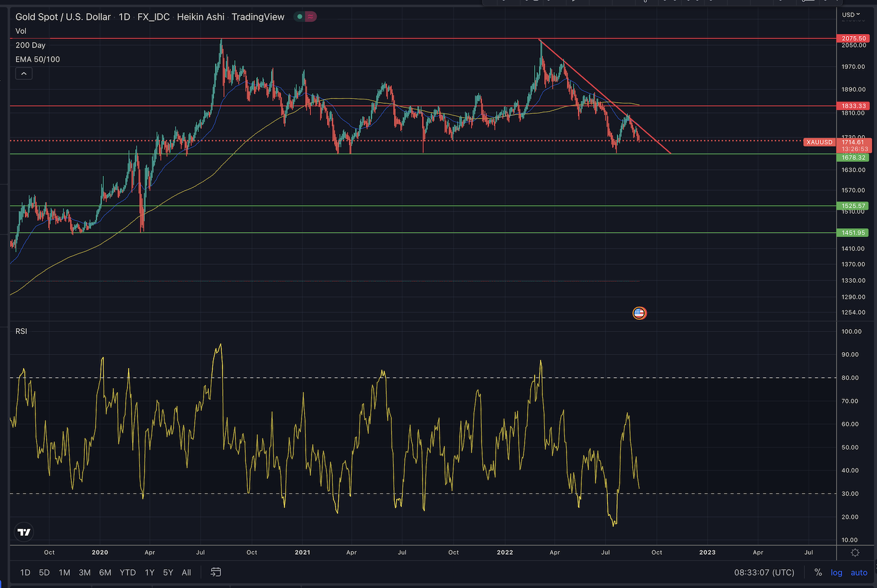Collapse the indicator legend with the chevron
Image resolution: width=877 pixels, height=588 pixels.
pos(24,74)
